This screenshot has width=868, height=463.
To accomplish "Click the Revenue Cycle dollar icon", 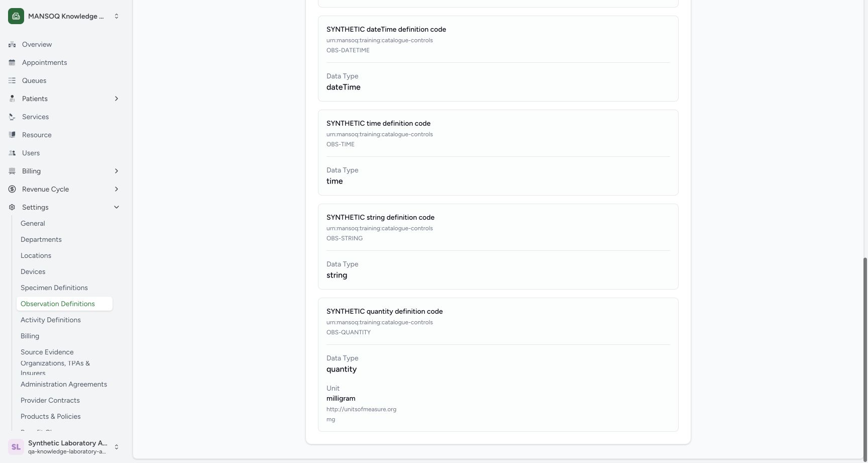I will coord(12,189).
